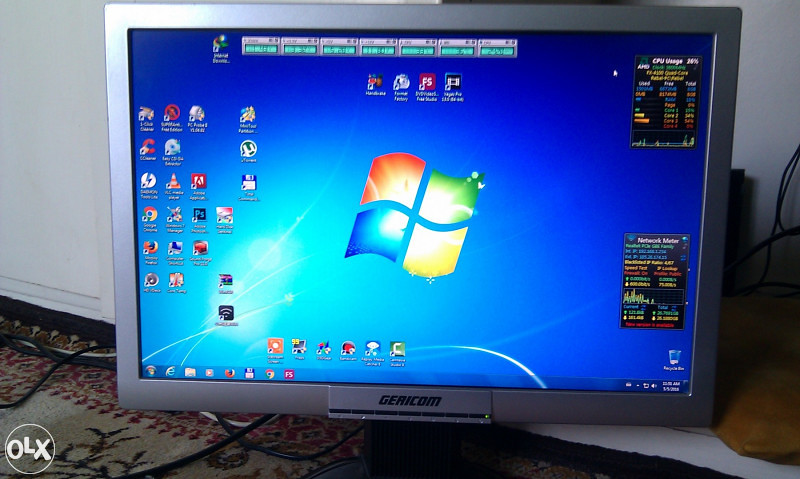Open the Bandicam shortcut
The image size is (800, 479).
click(348, 350)
